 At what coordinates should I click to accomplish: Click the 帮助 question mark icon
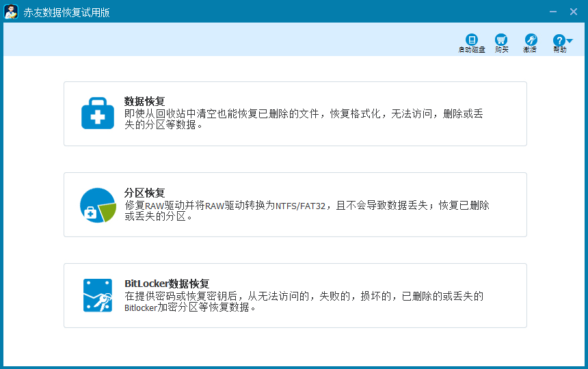(x=559, y=40)
